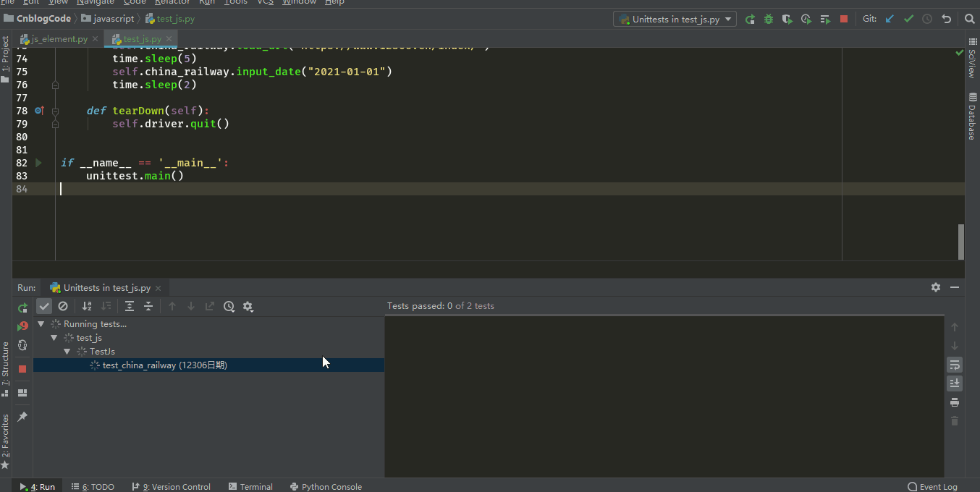Sort test results by duration
Image resolution: width=980 pixels, height=492 pixels.
106,306
